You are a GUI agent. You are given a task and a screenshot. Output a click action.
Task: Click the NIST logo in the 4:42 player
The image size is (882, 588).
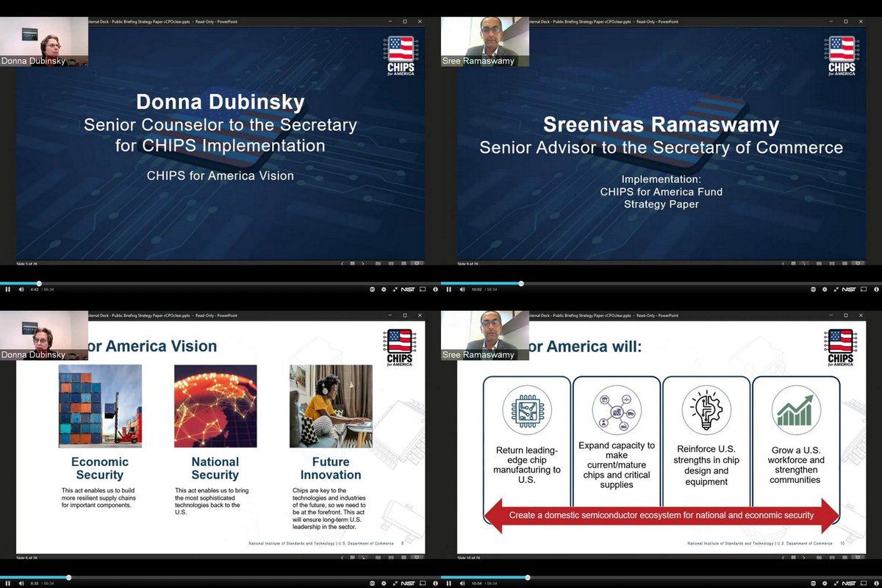pos(407,290)
